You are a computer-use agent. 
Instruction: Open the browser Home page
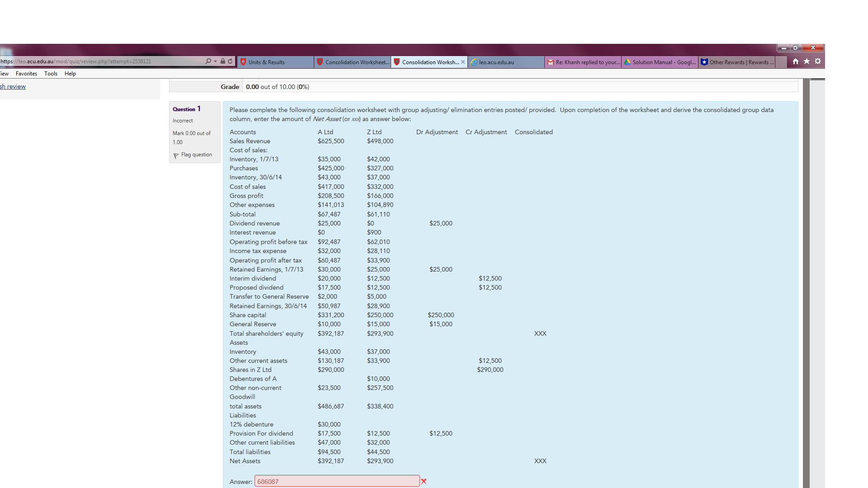tap(795, 61)
